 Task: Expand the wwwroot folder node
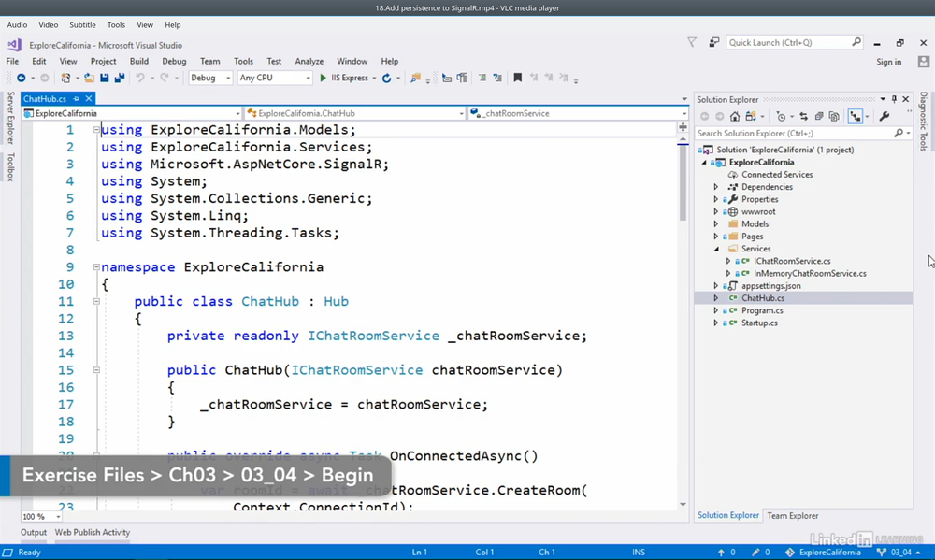(716, 211)
